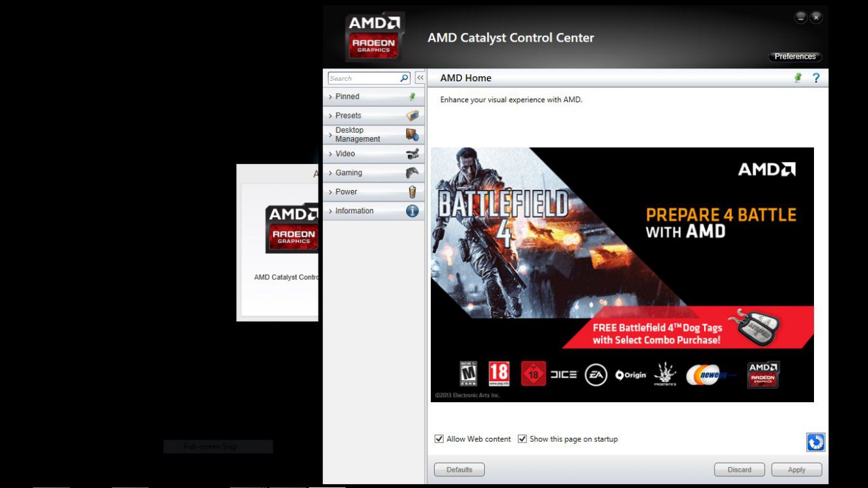Click the Defaults button
Screen dimensions: 868x488
459,470
